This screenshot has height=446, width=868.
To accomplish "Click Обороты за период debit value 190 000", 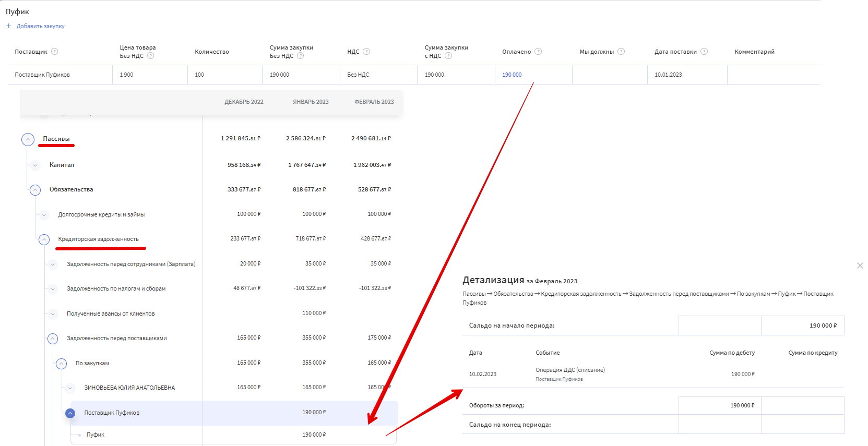I will (x=742, y=405).
